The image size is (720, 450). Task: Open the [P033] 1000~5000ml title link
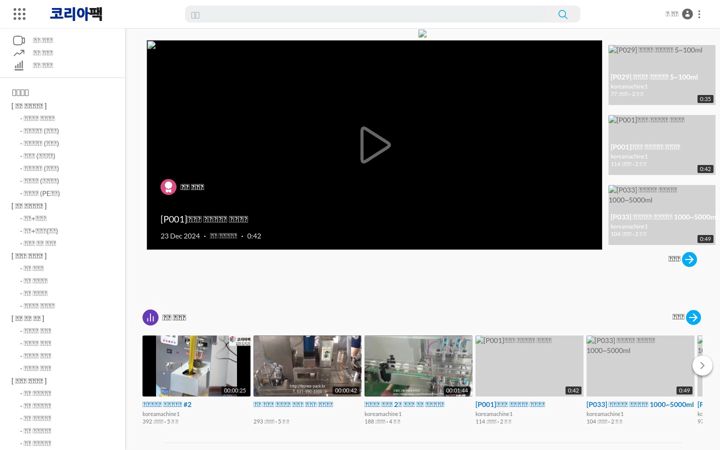[640, 405]
